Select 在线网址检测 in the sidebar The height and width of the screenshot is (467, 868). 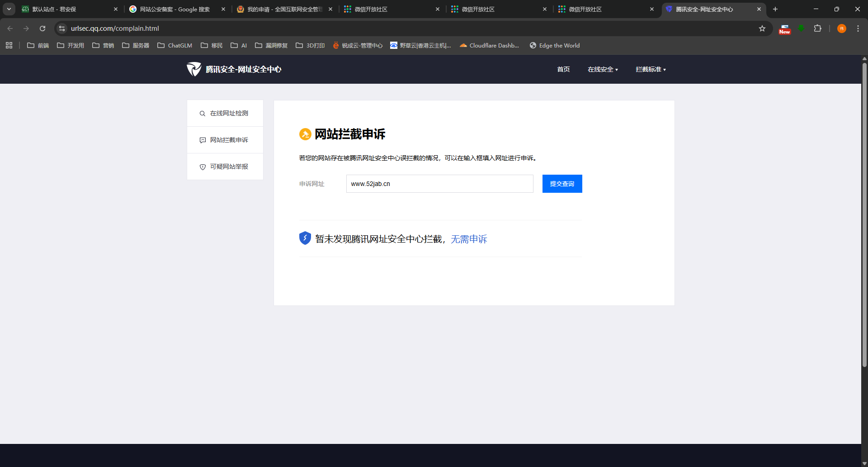225,113
